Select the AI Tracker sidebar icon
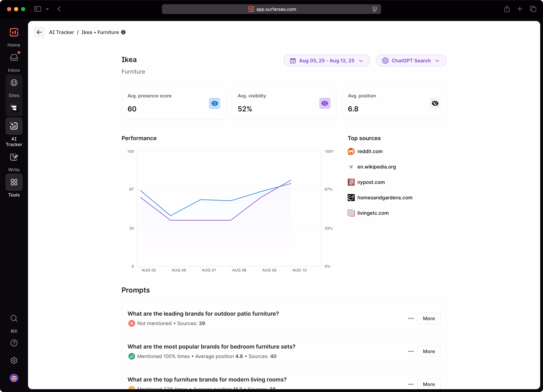Viewport: 543px width, 392px height. click(14, 126)
